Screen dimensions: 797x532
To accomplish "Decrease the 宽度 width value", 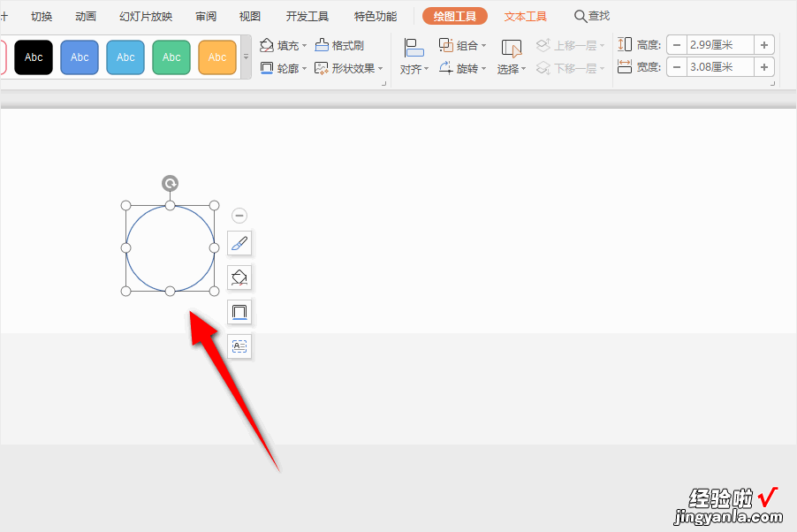I will (x=677, y=67).
